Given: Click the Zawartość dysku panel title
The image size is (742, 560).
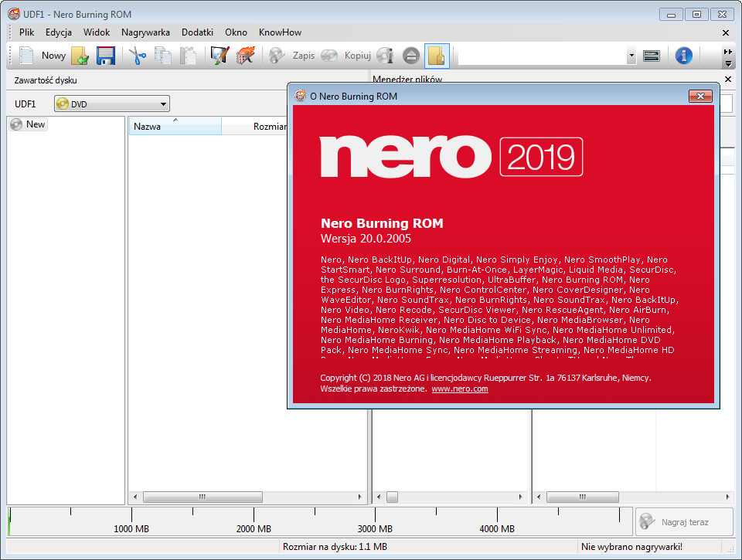Looking at the screenshot, I should (x=46, y=80).
